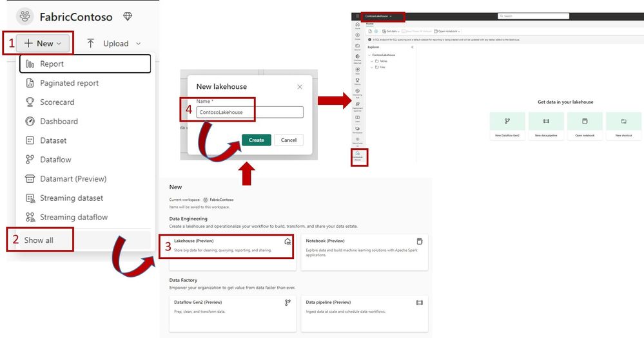Open OneLake data hub in left rail
Viewport: 644px width, 338px height.
pyautogui.click(x=357, y=59)
